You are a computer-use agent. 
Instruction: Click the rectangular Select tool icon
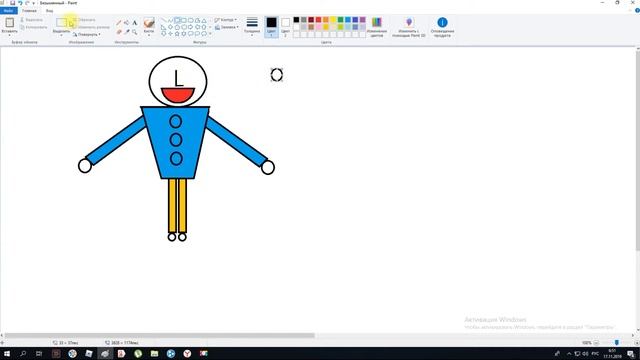point(62,22)
